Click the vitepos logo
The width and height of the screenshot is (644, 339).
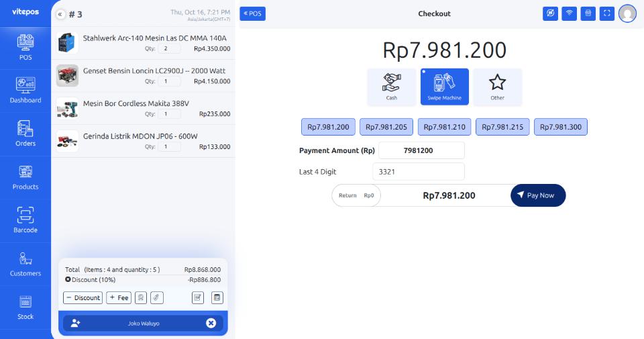pyautogui.click(x=25, y=12)
